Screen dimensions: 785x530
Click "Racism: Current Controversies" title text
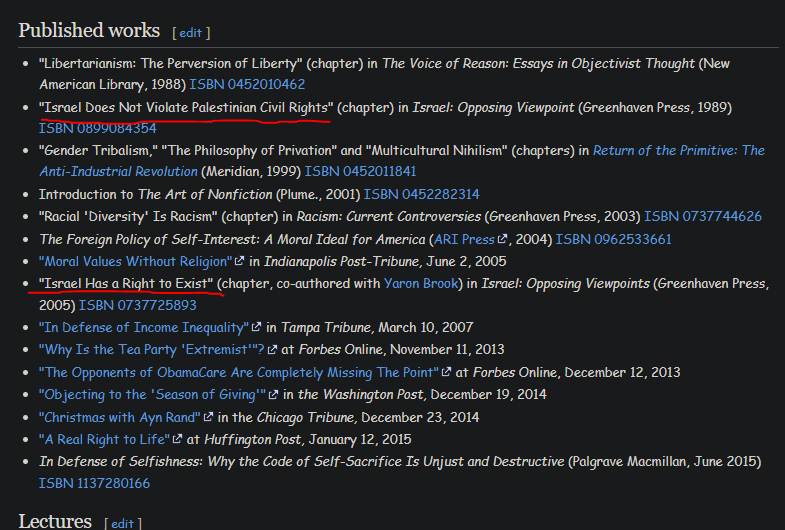pyautogui.click(x=388, y=216)
